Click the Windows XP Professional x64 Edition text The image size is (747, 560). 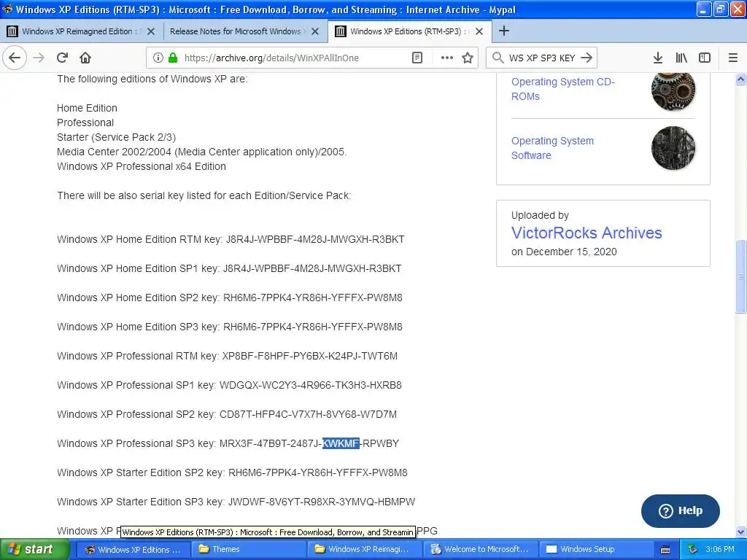pyautogui.click(x=142, y=166)
